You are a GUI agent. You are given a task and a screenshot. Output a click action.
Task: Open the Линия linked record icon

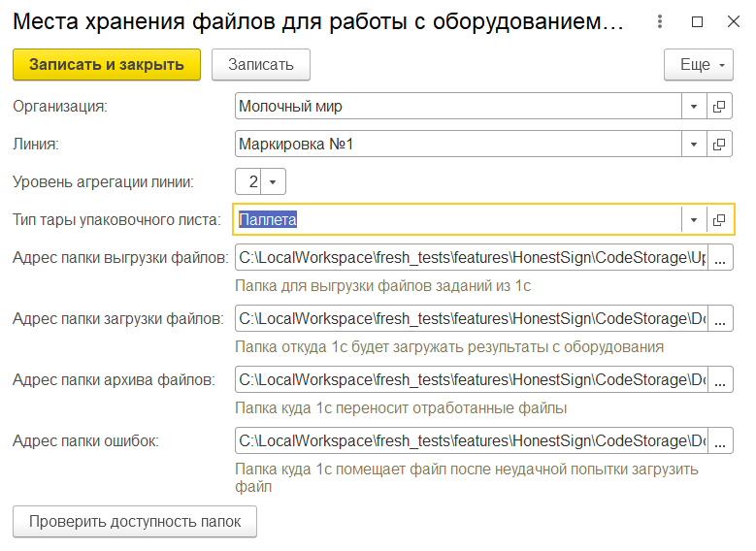coord(719,145)
